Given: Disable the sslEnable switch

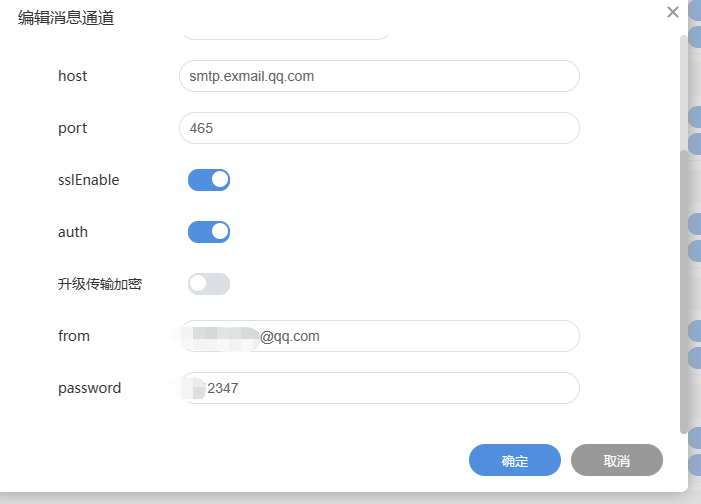Looking at the screenshot, I should click(209, 180).
